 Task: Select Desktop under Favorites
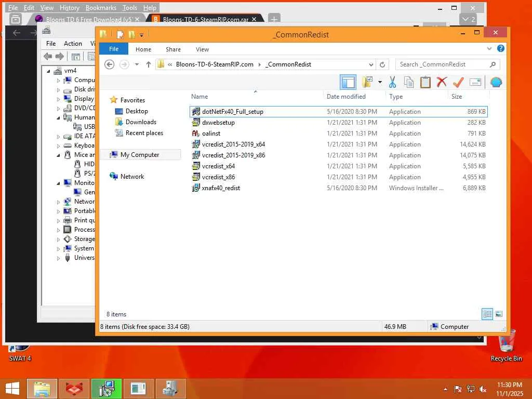point(137,111)
